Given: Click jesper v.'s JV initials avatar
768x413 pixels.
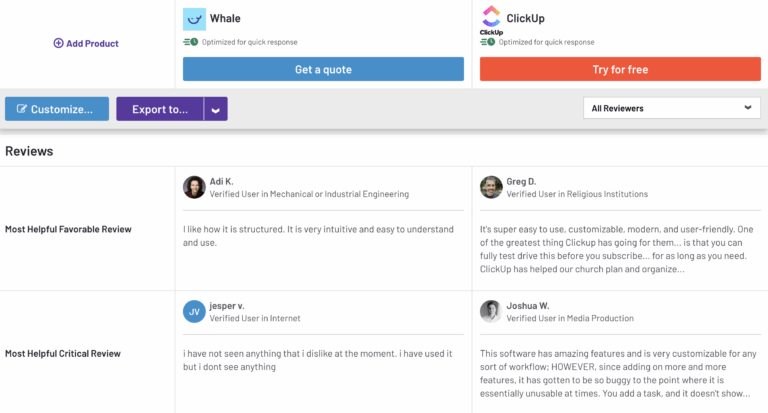Looking at the screenshot, I should click(x=194, y=311).
